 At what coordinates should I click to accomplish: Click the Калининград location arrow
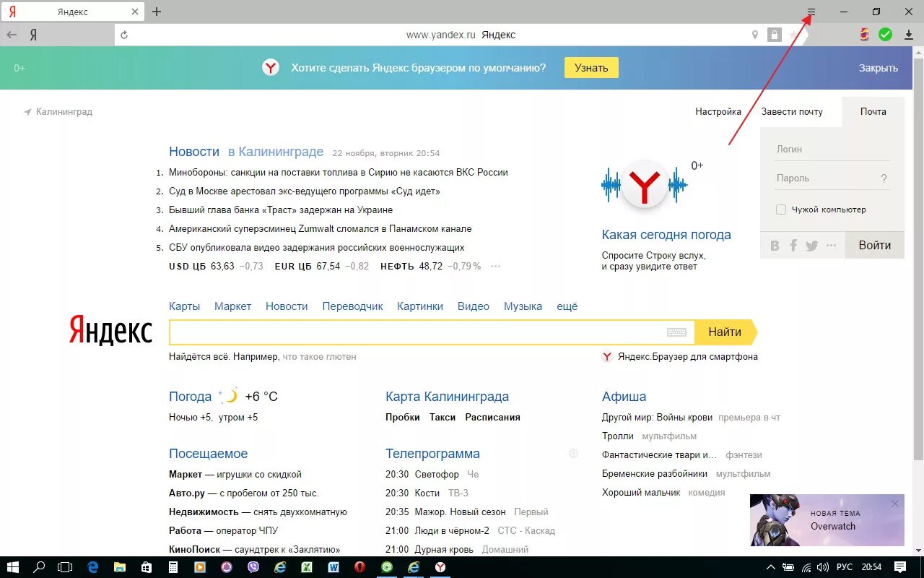click(x=27, y=112)
